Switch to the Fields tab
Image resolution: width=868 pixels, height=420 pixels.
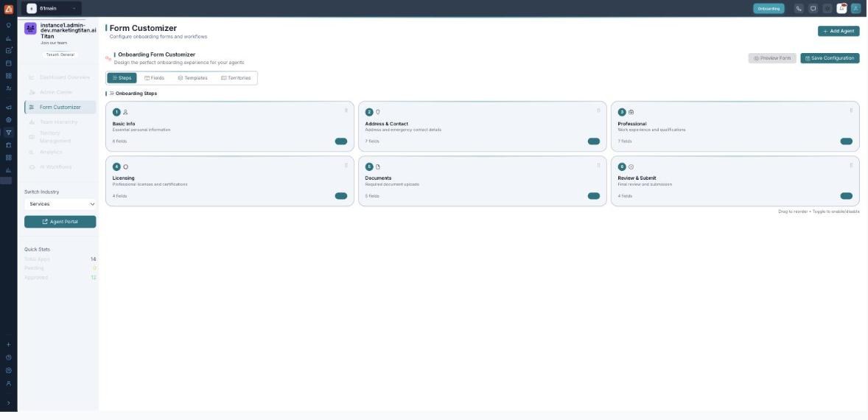tap(155, 78)
